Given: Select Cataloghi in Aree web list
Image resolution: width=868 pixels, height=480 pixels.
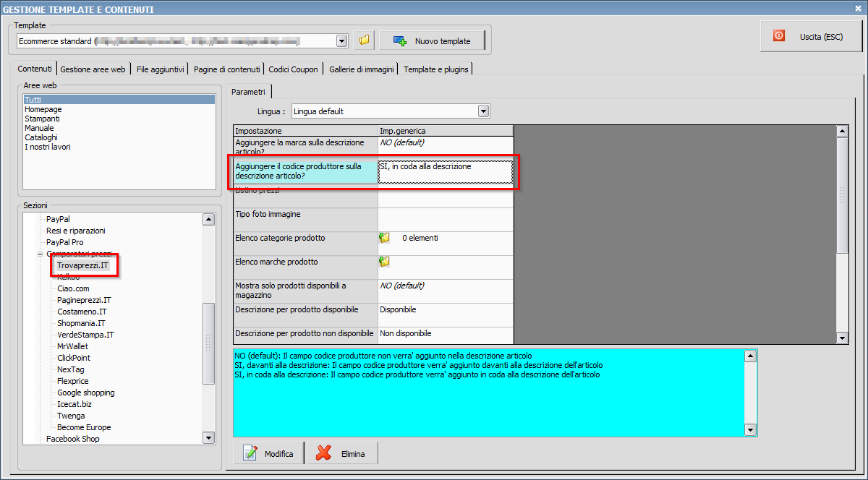Looking at the screenshot, I should coord(41,137).
